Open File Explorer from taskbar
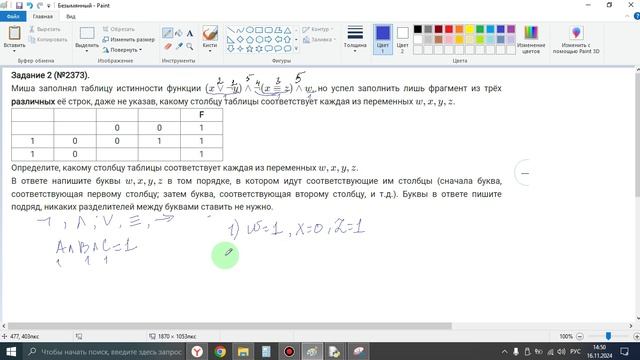The image size is (640, 360). pyautogui.click(x=243, y=351)
